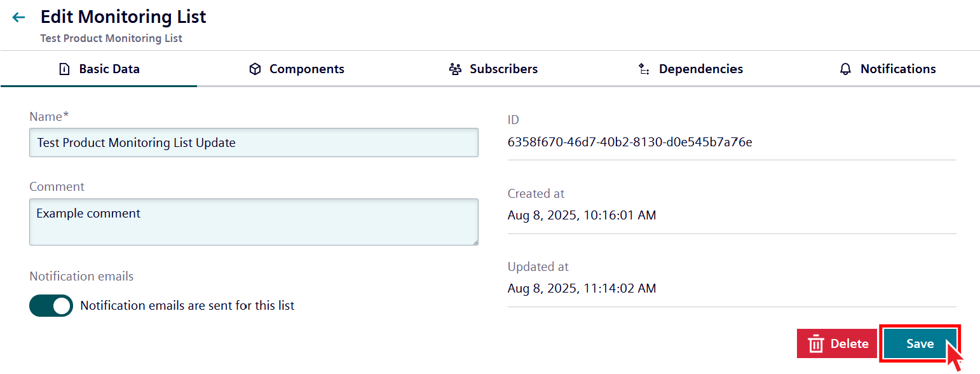Go to the Dependencies tab
The height and width of the screenshot is (374, 980).
click(700, 69)
